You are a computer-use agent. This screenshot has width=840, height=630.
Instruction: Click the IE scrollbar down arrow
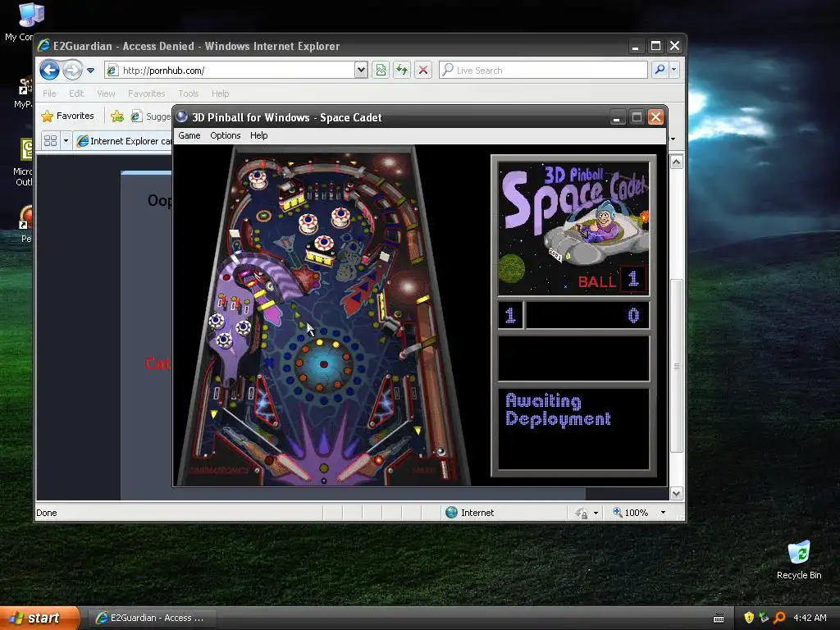[677, 493]
